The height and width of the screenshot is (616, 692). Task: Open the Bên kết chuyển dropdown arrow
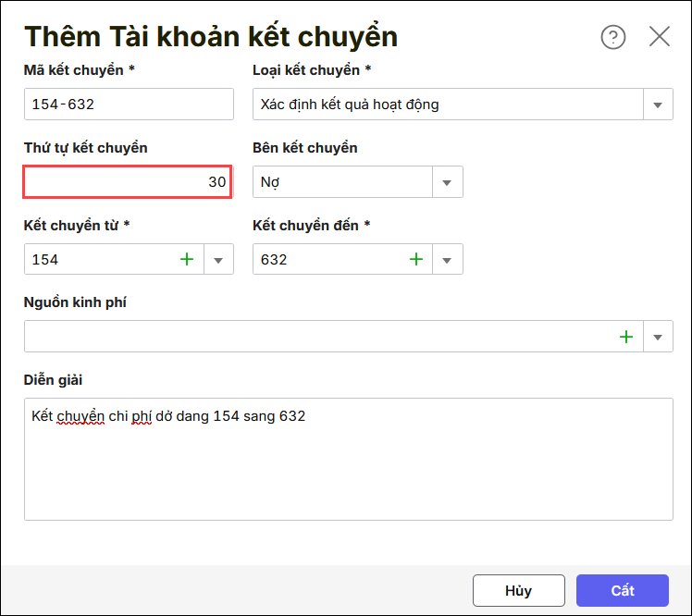(x=448, y=182)
